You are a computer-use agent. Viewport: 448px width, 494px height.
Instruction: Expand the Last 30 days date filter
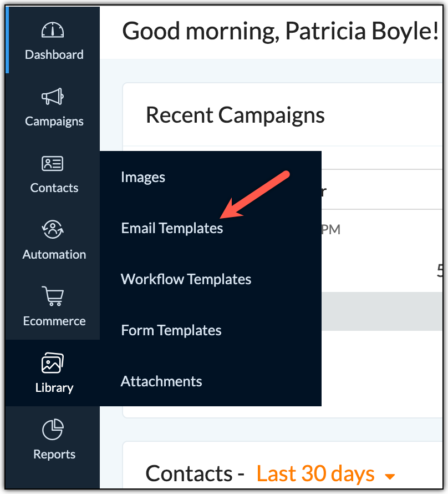[315, 473]
